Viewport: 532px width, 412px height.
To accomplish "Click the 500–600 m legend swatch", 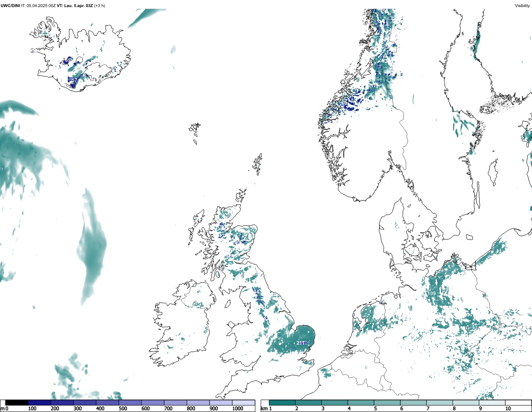I will pos(130,403).
